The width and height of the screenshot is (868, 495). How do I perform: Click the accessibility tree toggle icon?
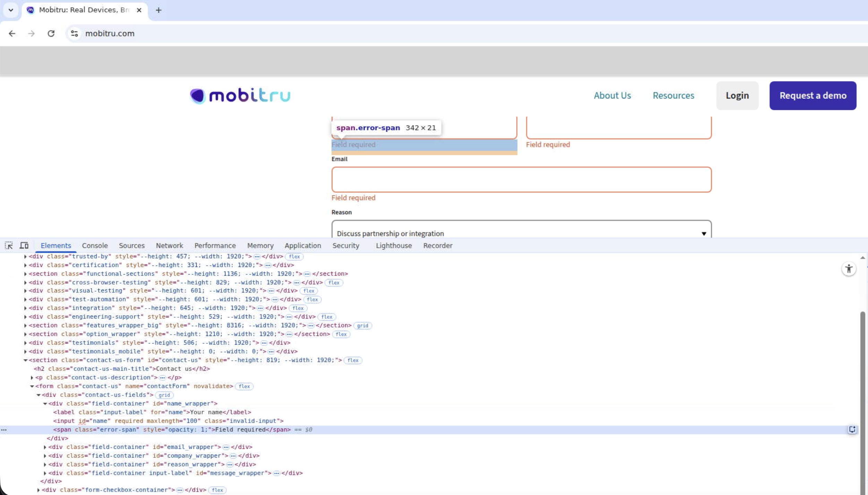(849, 269)
